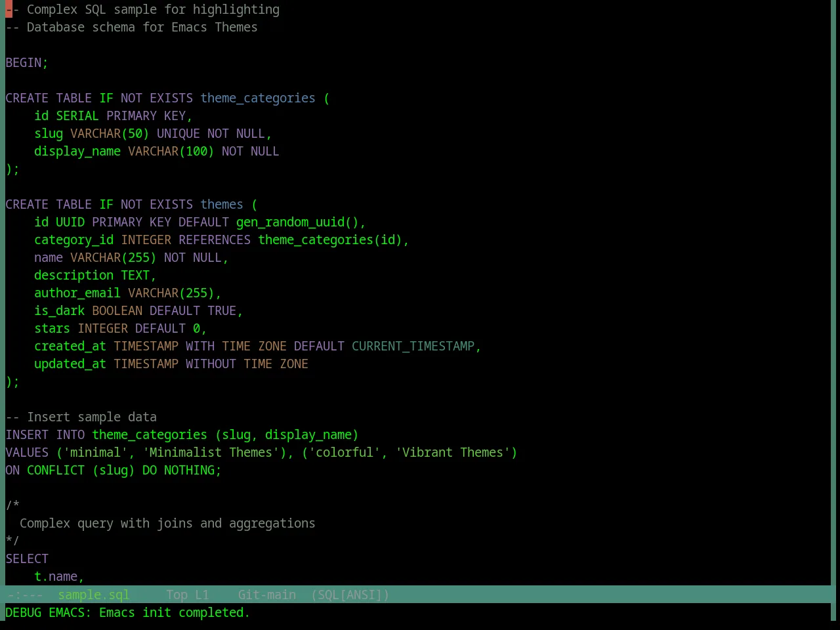Click CURRENT_TIMESTAMP keyword
Viewport: 840px width, 630px height.
coord(413,346)
